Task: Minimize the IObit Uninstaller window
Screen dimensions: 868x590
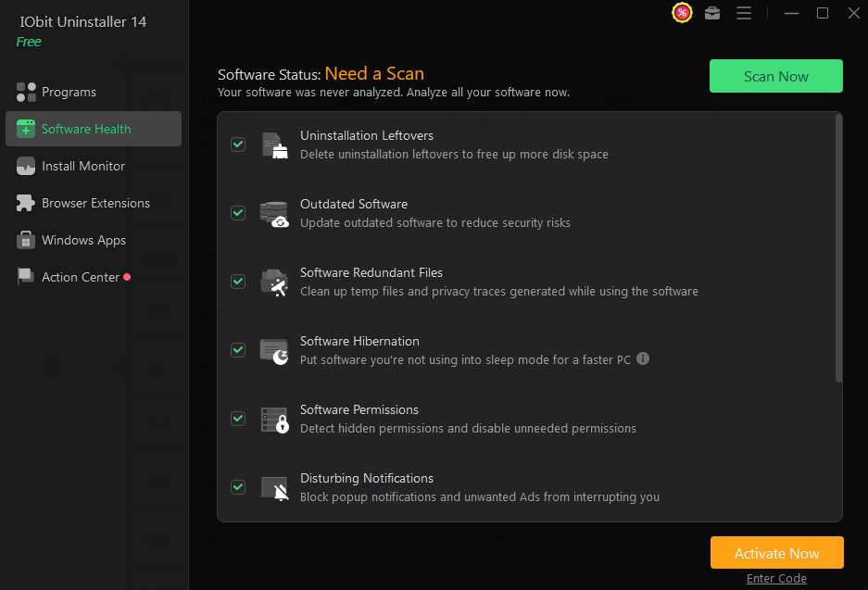Action: coord(792,13)
